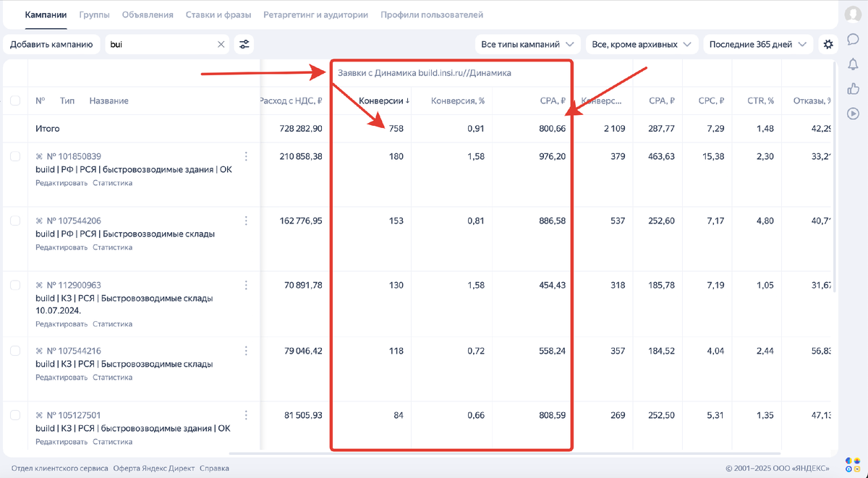Tick the select-all checkbox in the table header
This screenshot has width=868, height=478.
point(15,101)
